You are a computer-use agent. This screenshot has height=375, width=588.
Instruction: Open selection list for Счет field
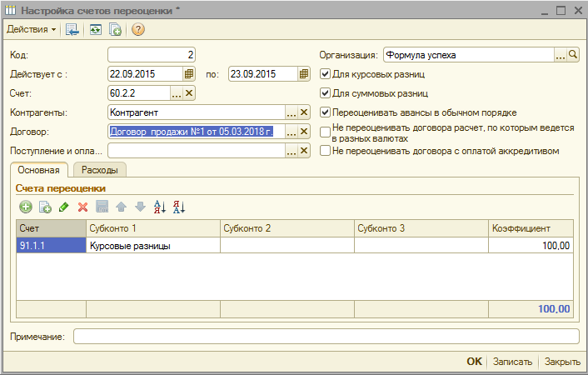pos(176,92)
